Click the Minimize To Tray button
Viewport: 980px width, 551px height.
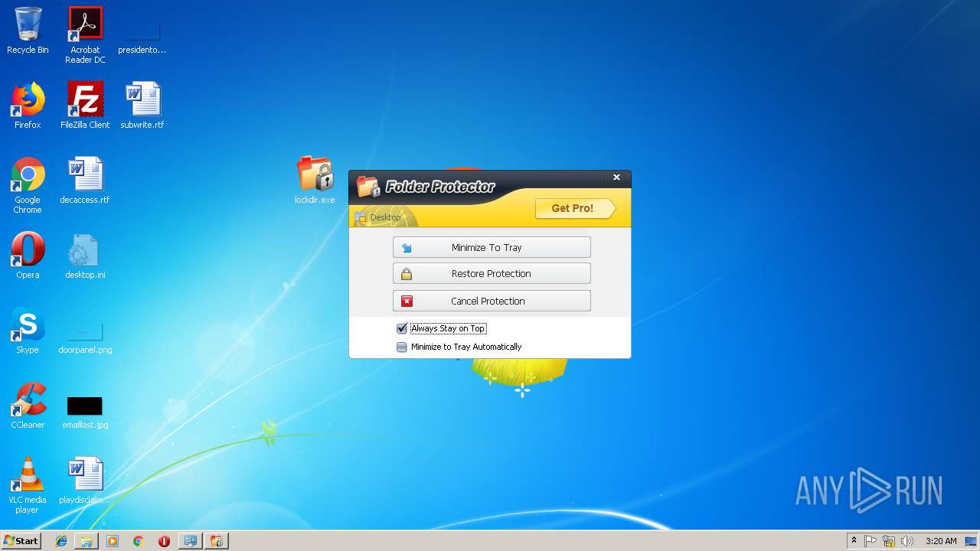[x=492, y=247]
